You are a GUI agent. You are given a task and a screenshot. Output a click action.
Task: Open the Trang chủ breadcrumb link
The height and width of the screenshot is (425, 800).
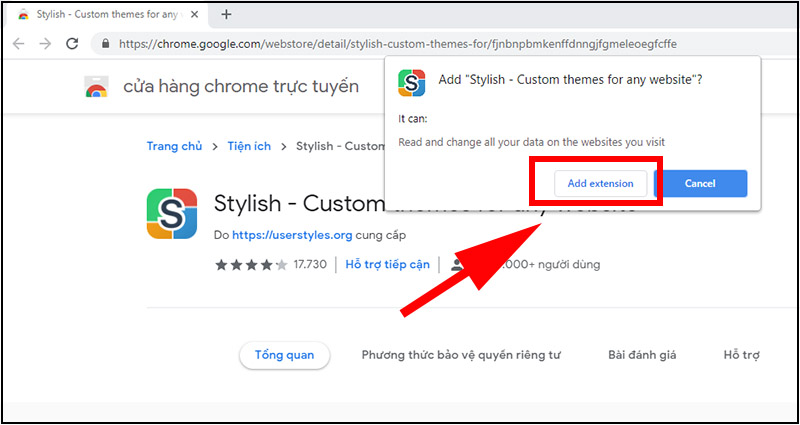click(x=174, y=146)
